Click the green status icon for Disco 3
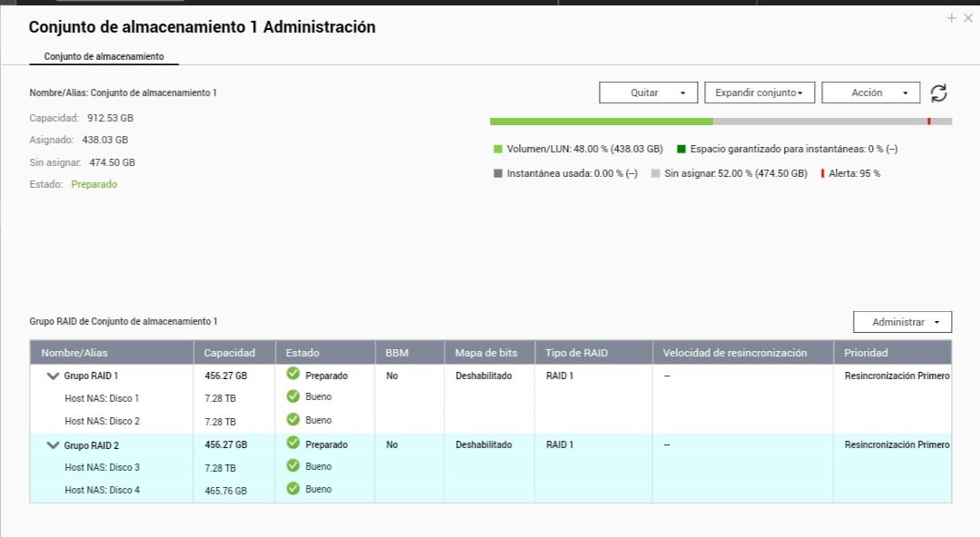Image resolution: width=980 pixels, height=537 pixels. [x=293, y=465]
